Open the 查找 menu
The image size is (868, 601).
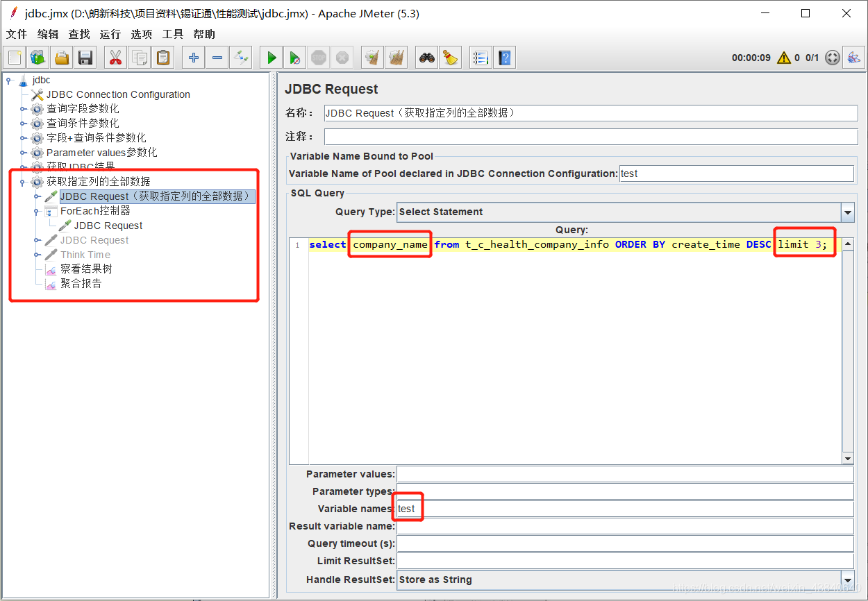[x=79, y=34]
